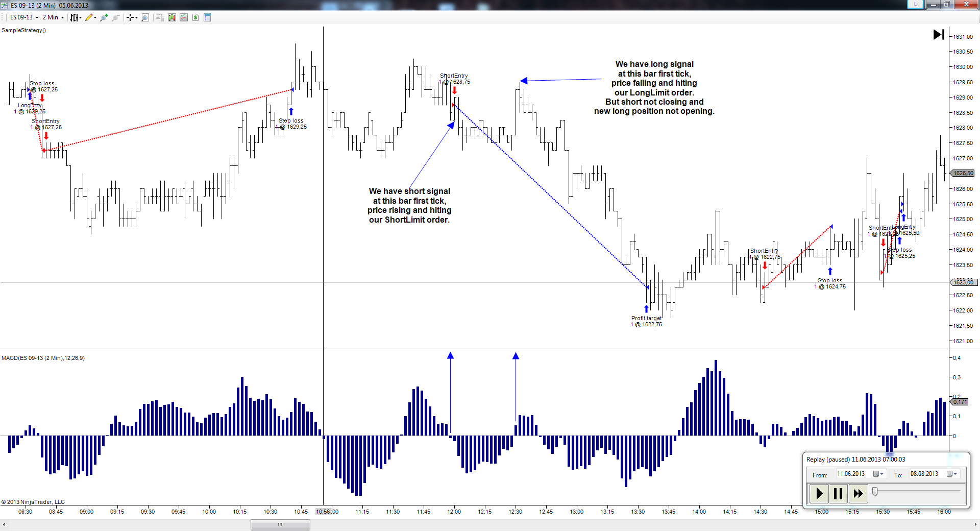Click the crosshair price marker 1623,00
This screenshot has width=980, height=531.
[963, 282]
